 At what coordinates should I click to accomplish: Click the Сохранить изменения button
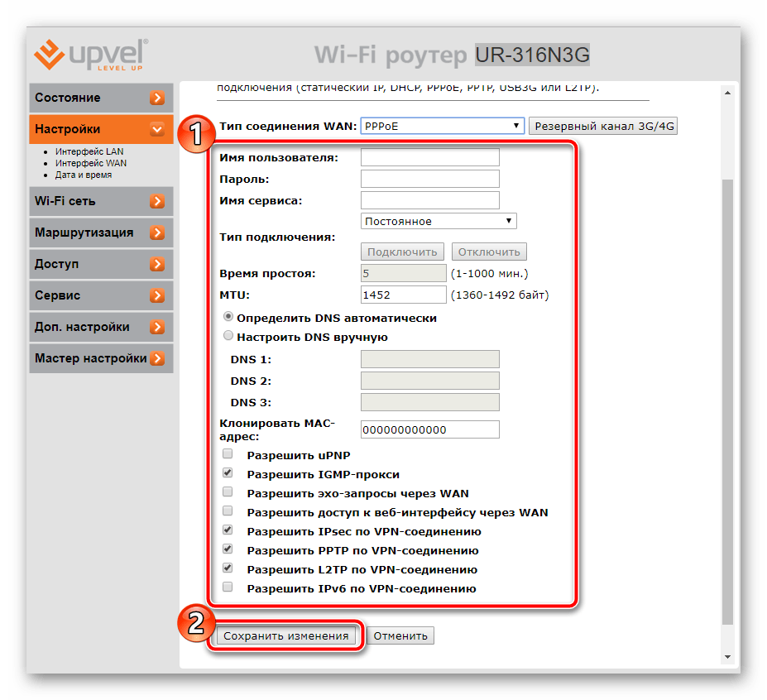(285, 636)
